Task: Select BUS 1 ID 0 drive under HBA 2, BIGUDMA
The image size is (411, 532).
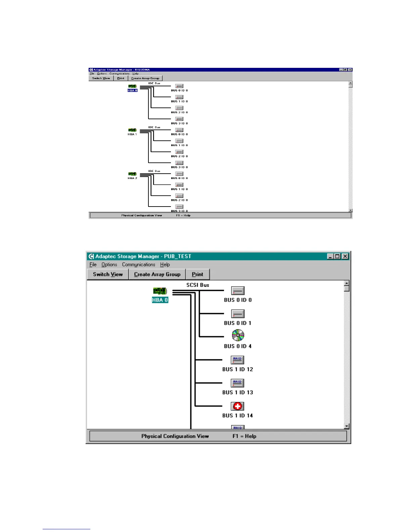Action: click(179, 185)
